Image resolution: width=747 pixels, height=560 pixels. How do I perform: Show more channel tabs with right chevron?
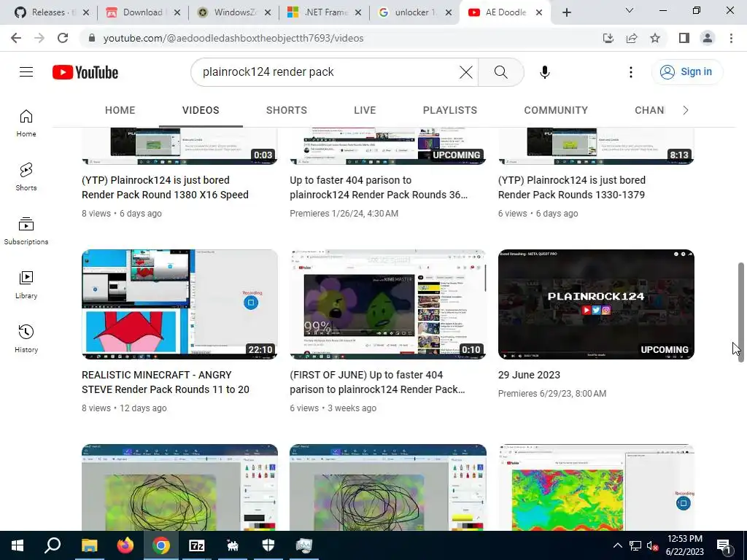coord(686,111)
